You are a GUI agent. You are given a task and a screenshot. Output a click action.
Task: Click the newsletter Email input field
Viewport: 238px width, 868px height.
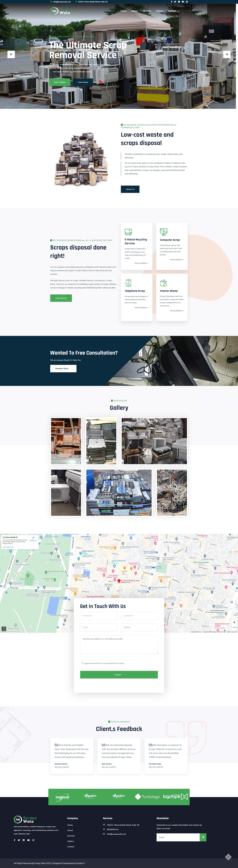click(x=178, y=837)
